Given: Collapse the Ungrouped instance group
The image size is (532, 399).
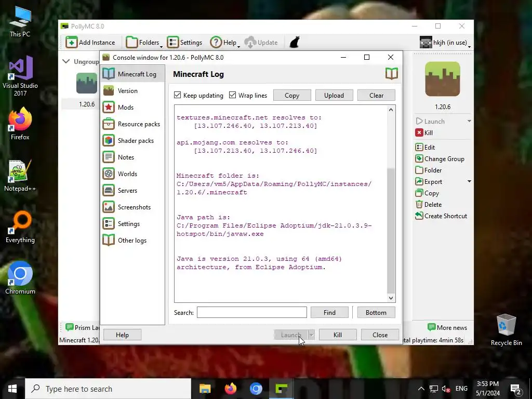Looking at the screenshot, I should [x=66, y=61].
